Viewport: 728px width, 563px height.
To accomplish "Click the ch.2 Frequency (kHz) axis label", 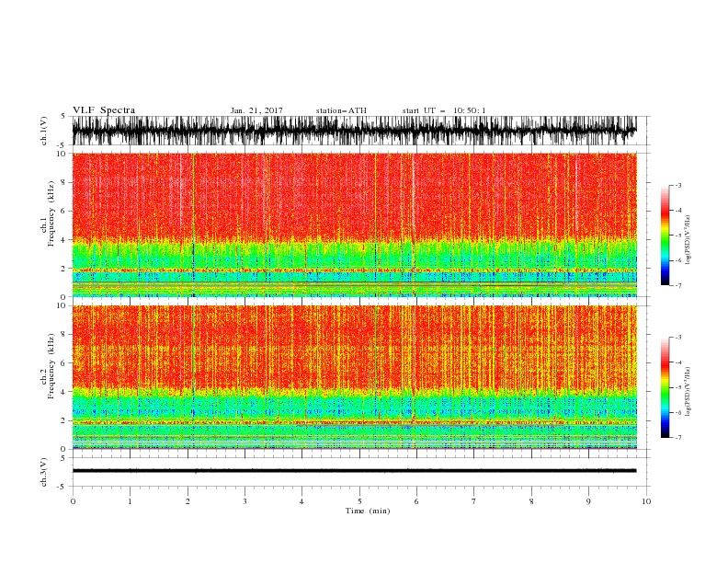I will tap(48, 366).
